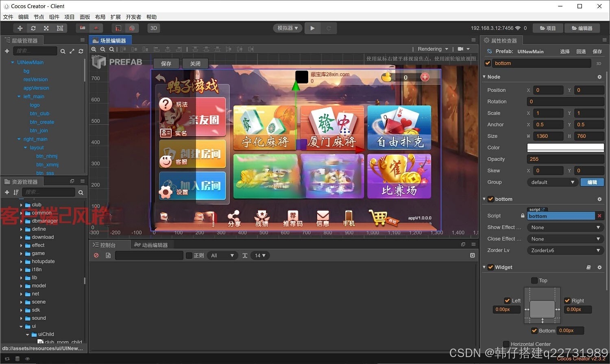Open the white Color swatch picker
This screenshot has width=610, height=364.
[565, 147]
